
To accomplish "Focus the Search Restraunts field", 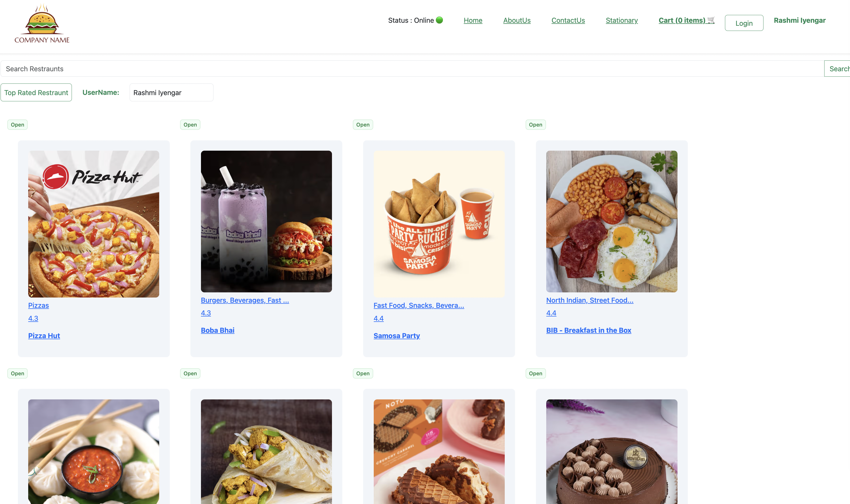I will tap(412, 69).
